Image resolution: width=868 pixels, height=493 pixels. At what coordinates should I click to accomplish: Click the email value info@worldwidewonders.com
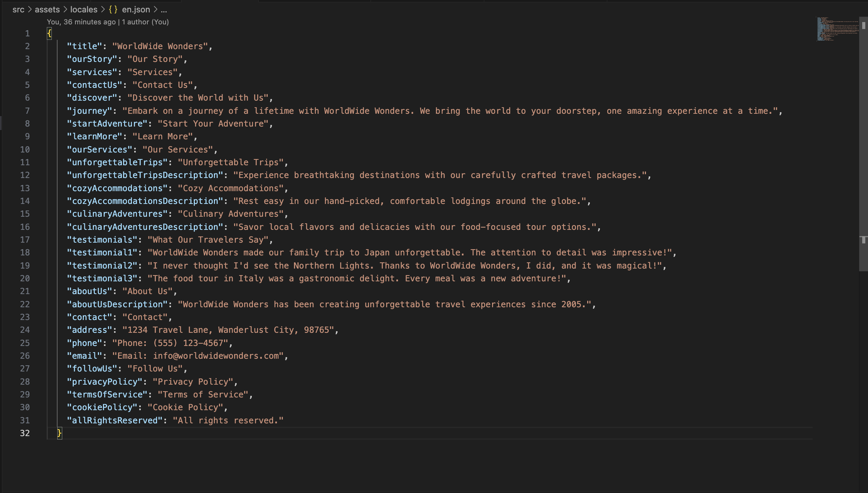(x=216, y=356)
